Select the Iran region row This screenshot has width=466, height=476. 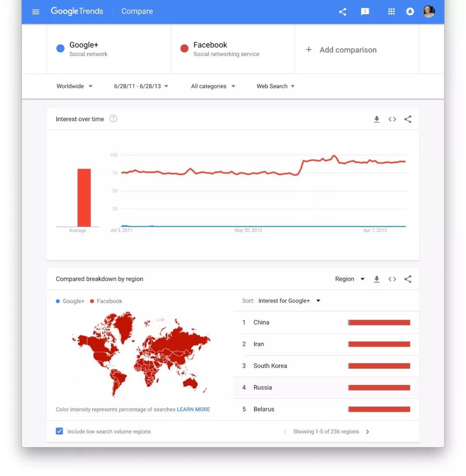pyautogui.click(x=326, y=344)
